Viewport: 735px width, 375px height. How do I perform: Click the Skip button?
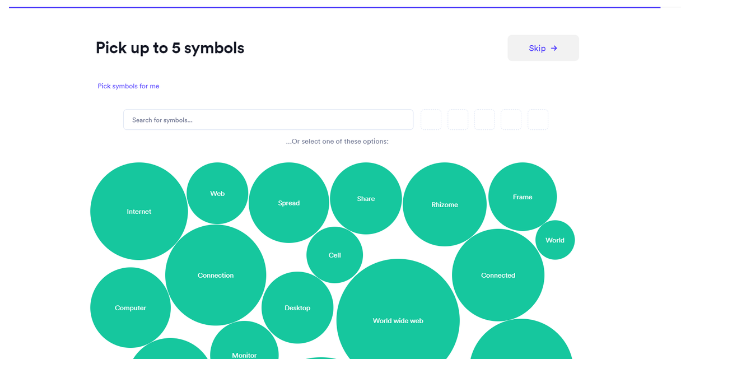coord(543,48)
